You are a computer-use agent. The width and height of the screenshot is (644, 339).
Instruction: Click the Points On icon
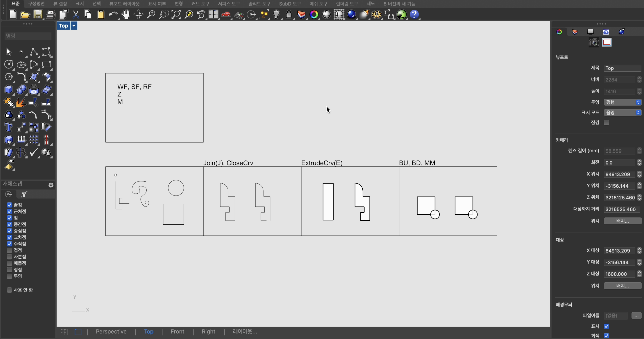pos(21,52)
